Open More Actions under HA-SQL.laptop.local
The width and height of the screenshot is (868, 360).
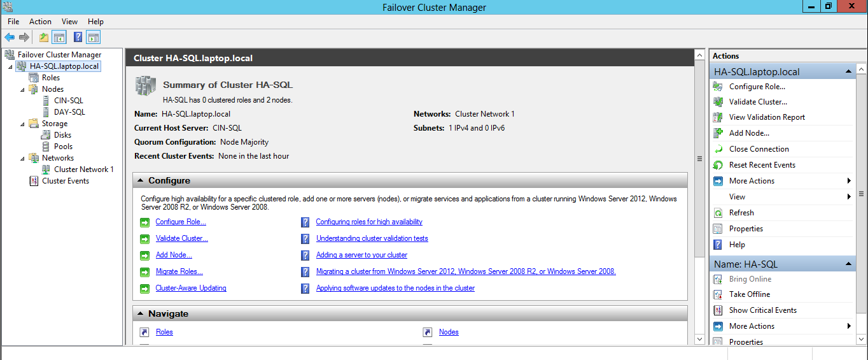pyautogui.click(x=782, y=181)
